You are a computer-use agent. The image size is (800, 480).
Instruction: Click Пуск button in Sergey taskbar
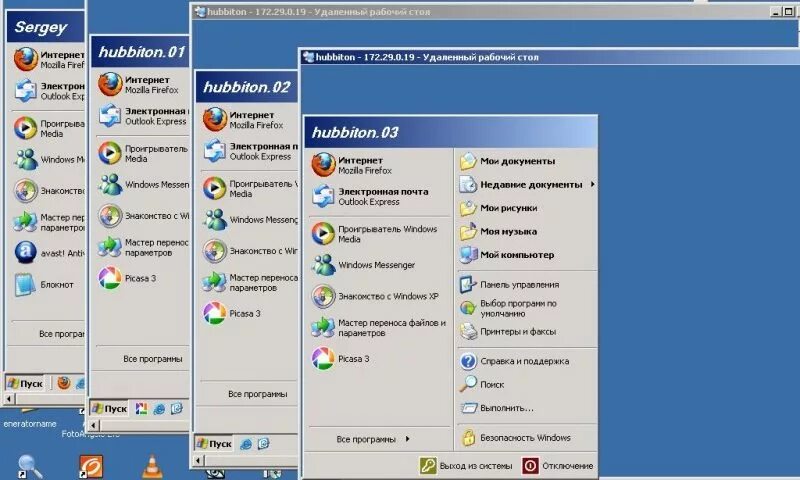[26, 383]
